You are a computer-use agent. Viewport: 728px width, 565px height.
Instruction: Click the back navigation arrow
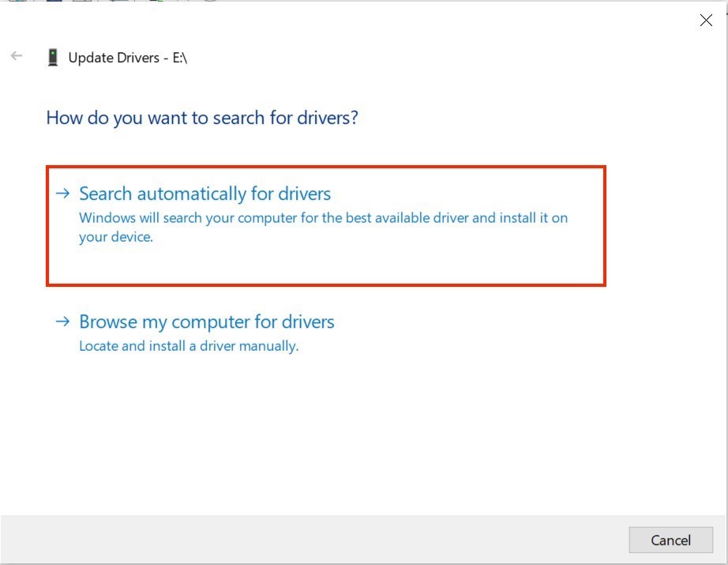[16, 56]
